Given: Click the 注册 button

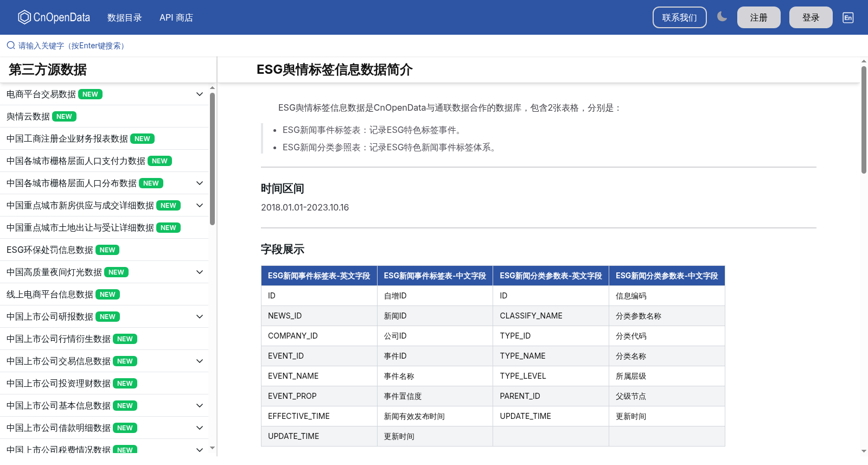Looking at the screenshot, I should pyautogui.click(x=759, y=17).
